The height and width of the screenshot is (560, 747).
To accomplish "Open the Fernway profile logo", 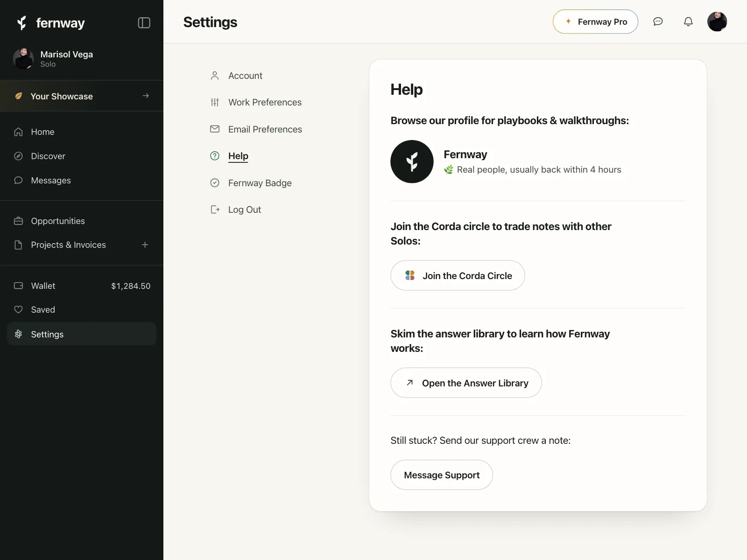I will pyautogui.click(x=412, y=161).
